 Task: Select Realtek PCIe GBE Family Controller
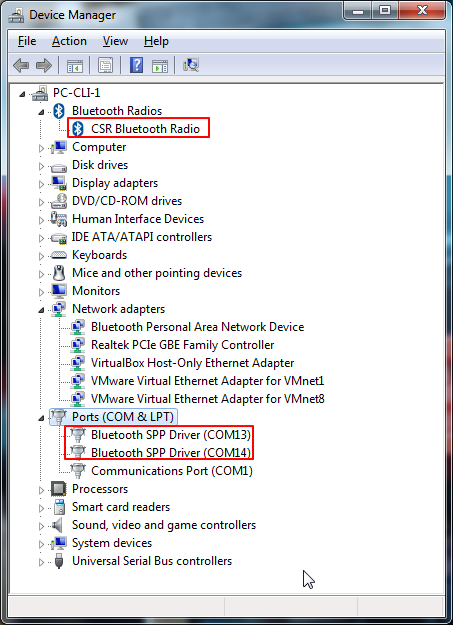[x=183, y=344]
